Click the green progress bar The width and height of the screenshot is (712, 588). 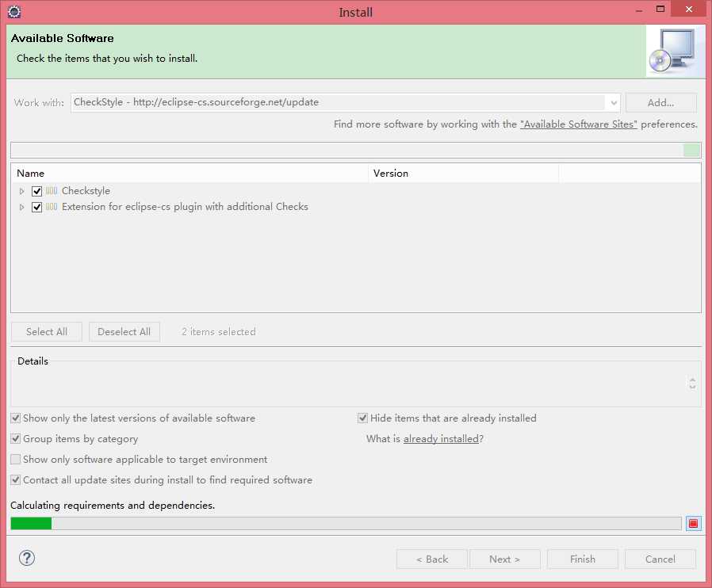346,524
